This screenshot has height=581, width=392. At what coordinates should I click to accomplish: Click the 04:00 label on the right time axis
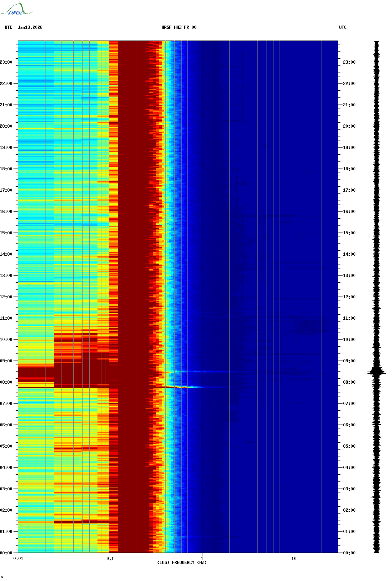349,468
